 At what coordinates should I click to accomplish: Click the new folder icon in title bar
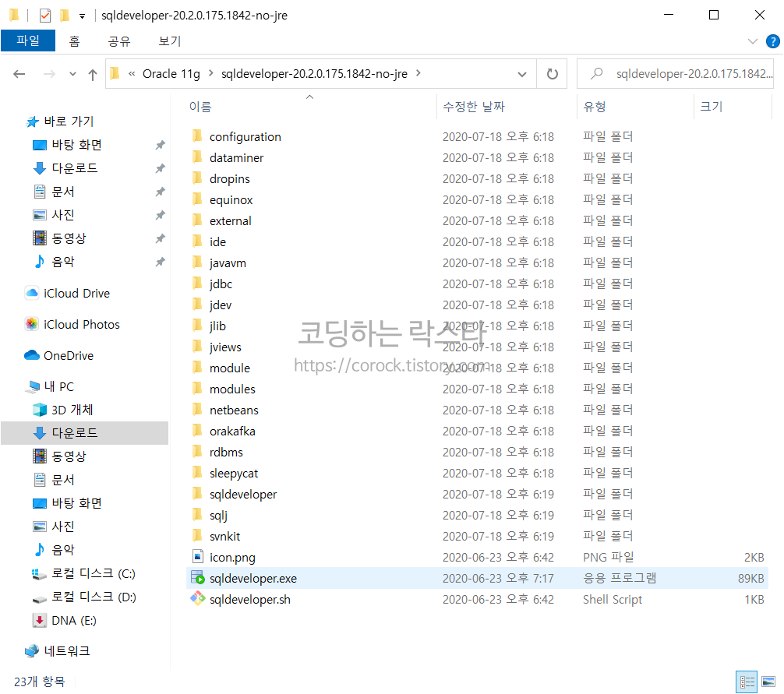65,16
